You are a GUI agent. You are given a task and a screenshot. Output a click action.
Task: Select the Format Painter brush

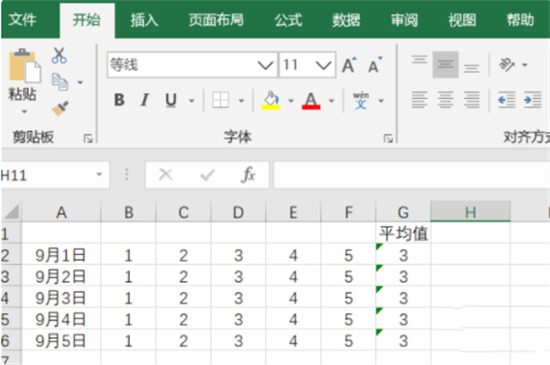pyautogui.click(x=60, y=108)
